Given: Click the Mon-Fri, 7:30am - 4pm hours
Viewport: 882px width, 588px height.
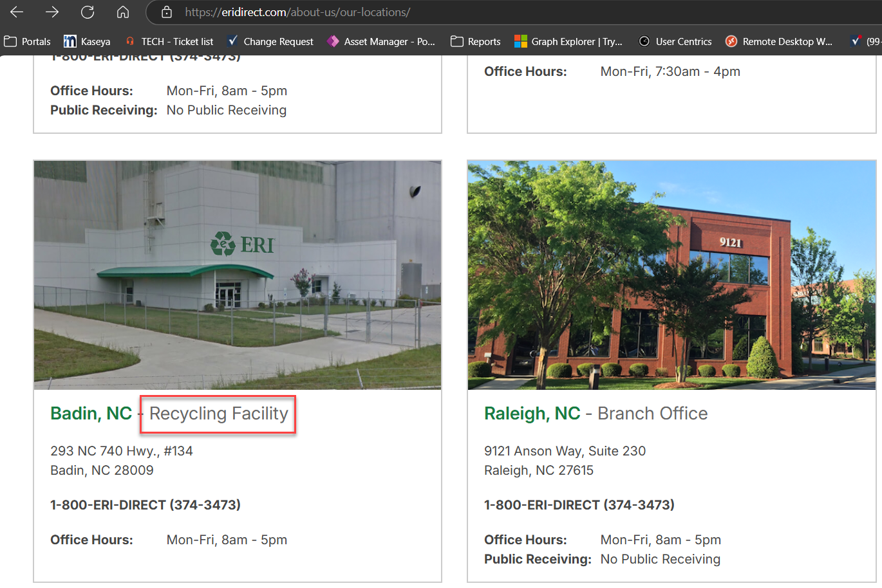Looking at the screenshot, I should coord(670,71).
